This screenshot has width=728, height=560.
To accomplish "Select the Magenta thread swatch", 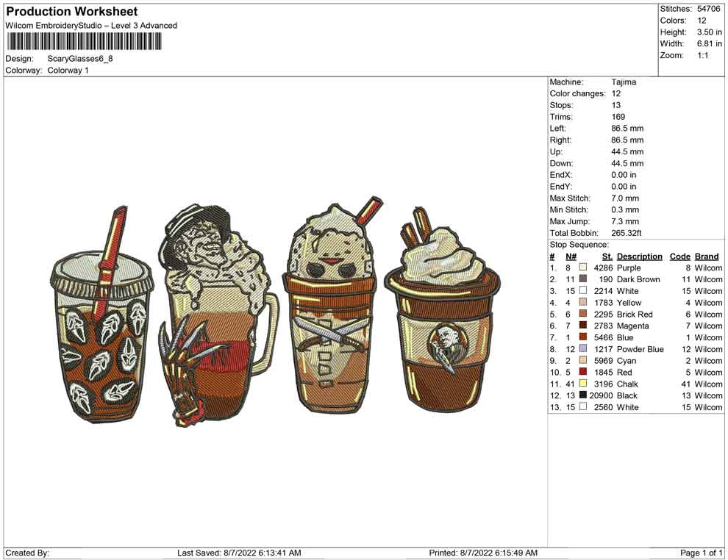I will click(583, 326).
